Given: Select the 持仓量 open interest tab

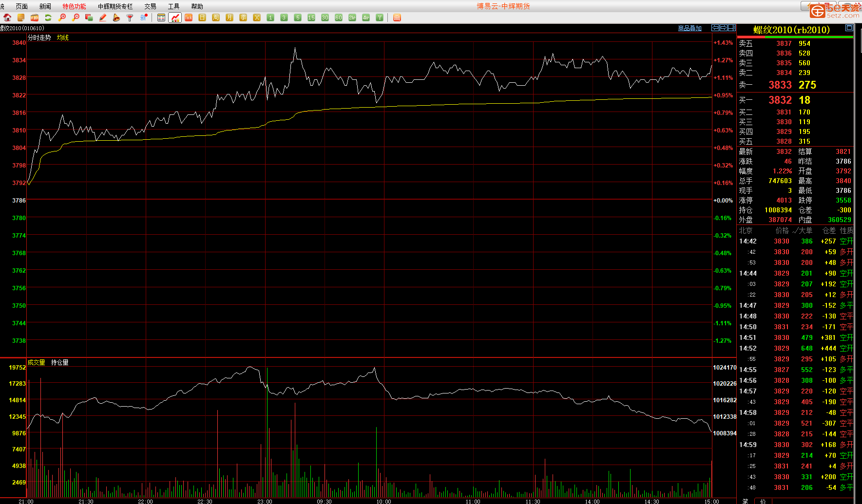Looking at the screenshot, I should point(60,362).
